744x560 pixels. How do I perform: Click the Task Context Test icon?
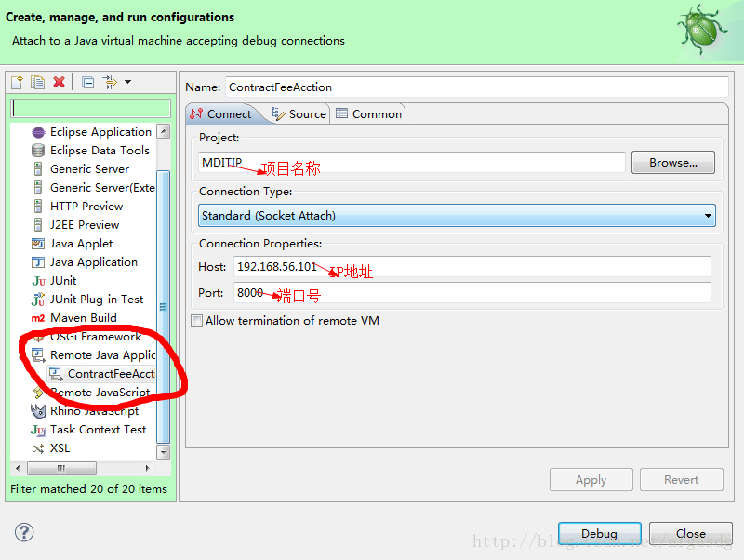(x=38, y=430)
